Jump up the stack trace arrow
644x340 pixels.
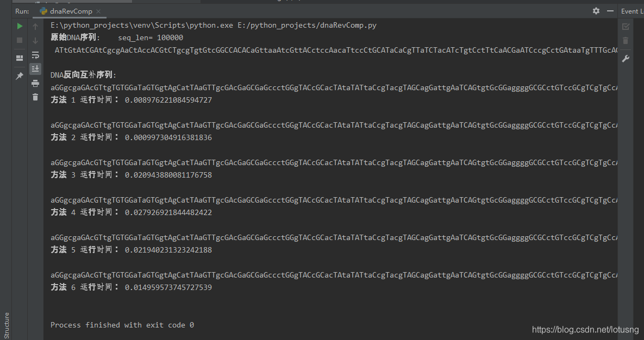point(35,27)
